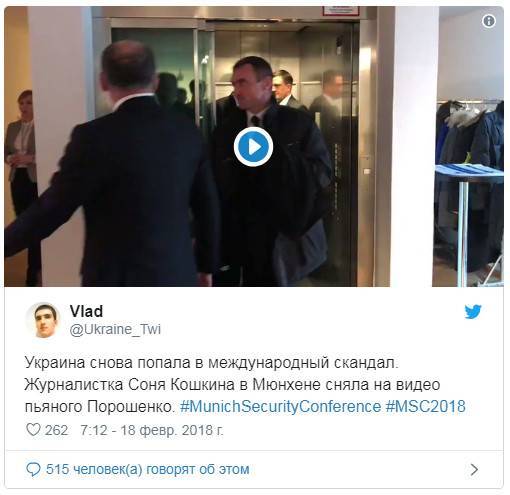The width and height of the screenshot is (510, 495).
Task: Open the Vlad display name link
Action: 86,311
